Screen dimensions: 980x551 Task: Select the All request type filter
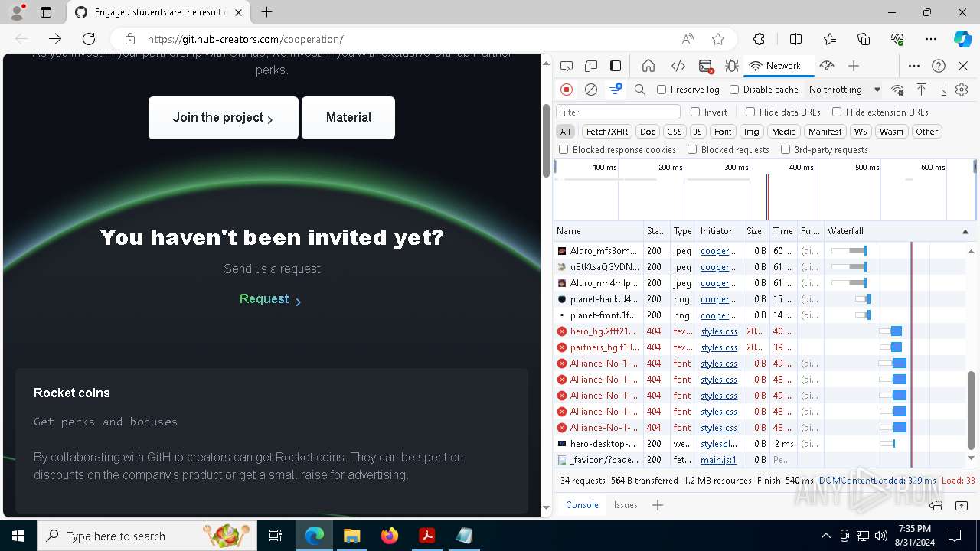pos(565,132)
